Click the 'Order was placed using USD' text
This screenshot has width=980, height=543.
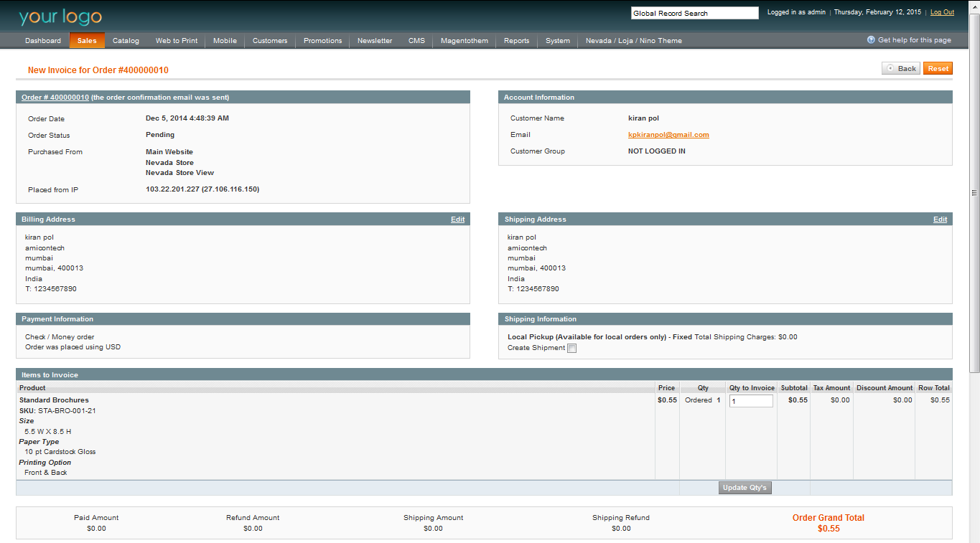coord(73,347)
